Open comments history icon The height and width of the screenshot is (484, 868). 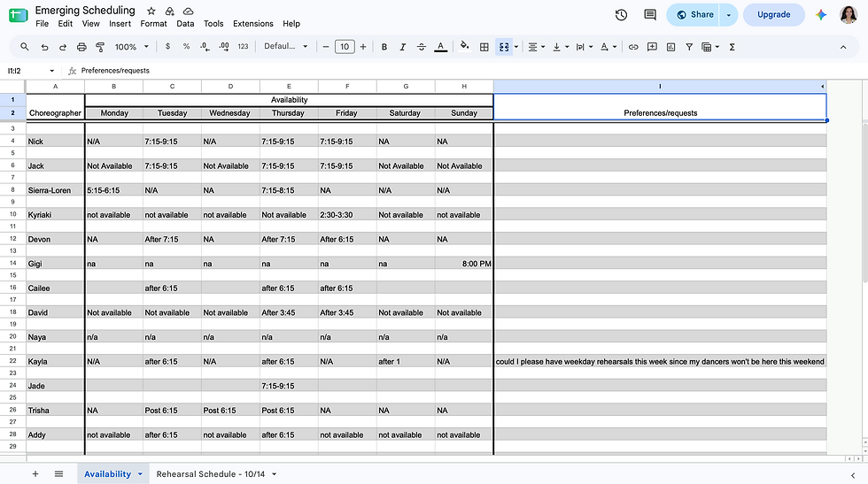[650, 15]
